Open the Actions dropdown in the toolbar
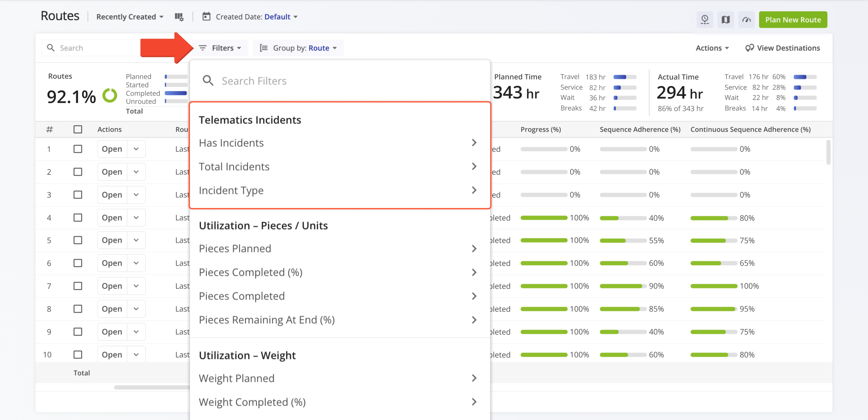 point(712,48)
